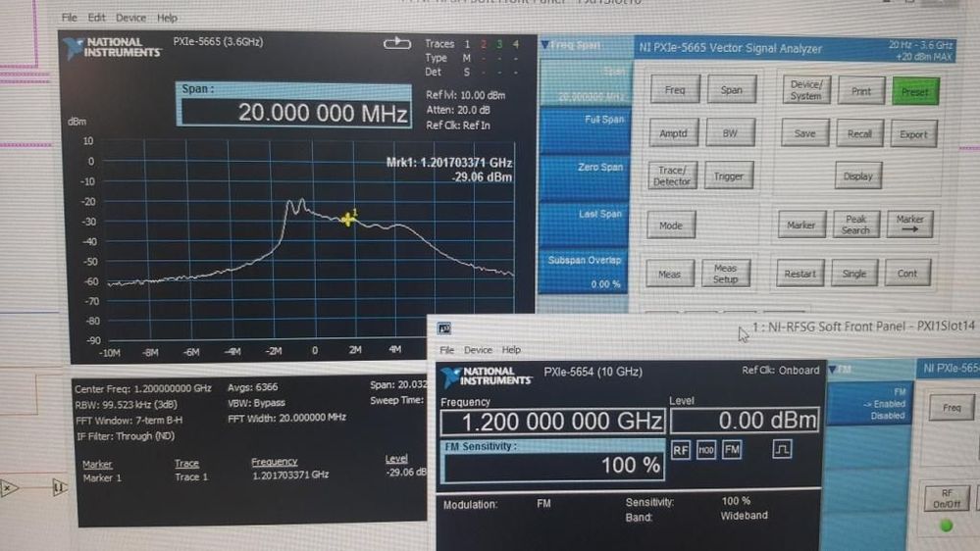
Task: Click the Trigger button
Action: coord(728,176)
